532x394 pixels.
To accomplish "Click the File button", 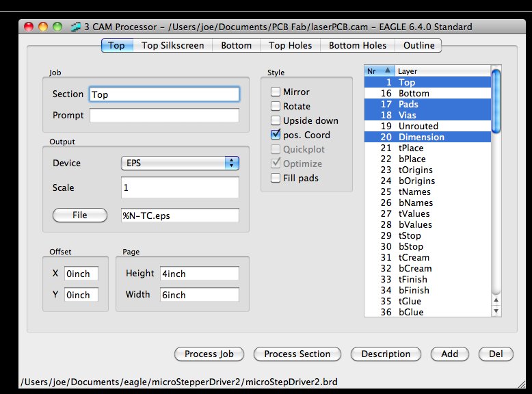I will click(x=80, y=215).
